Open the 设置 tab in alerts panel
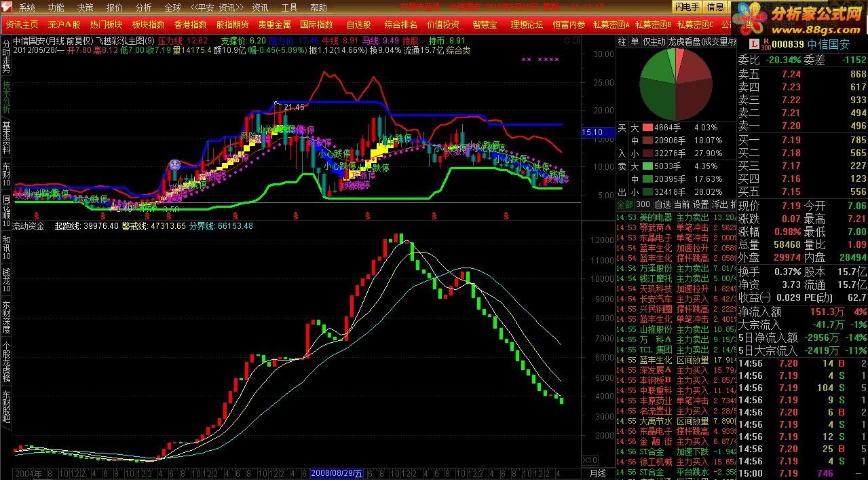Screen dimensions: 868x480 click(x=700, y=204)
